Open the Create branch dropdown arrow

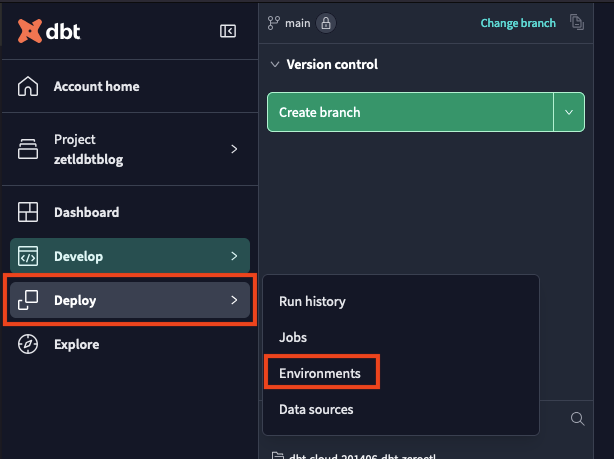click(569, 112)
